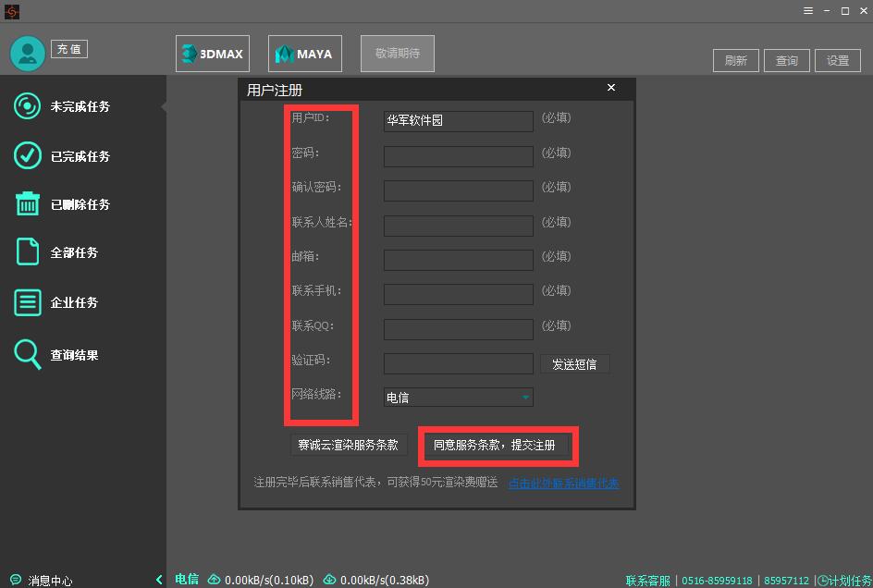The width and height of the screenshot is (873, 588).
Task: Click the 联系手机 input field
Action: 458,295
